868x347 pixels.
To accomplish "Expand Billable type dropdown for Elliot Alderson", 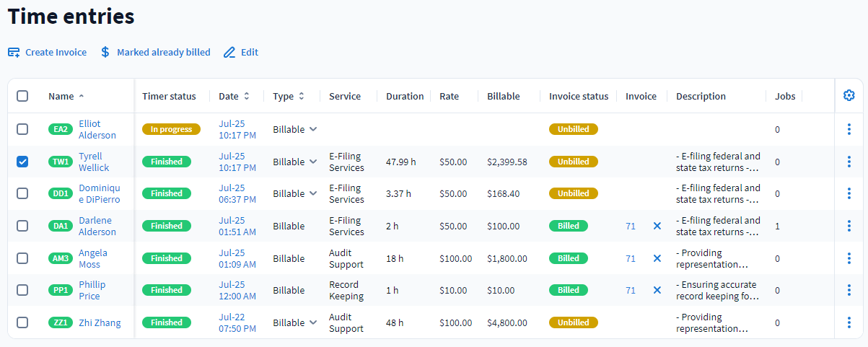I will (312, 129).
